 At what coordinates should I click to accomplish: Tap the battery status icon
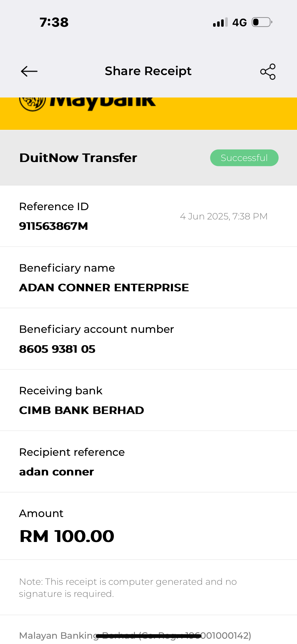(x=262, y=22)
